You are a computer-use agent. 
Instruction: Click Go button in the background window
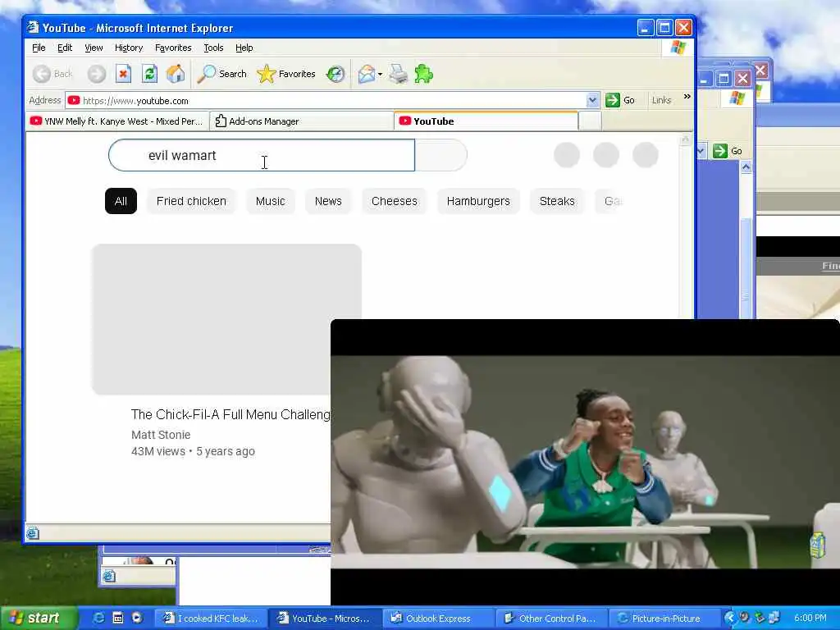[x=728, y=151]
